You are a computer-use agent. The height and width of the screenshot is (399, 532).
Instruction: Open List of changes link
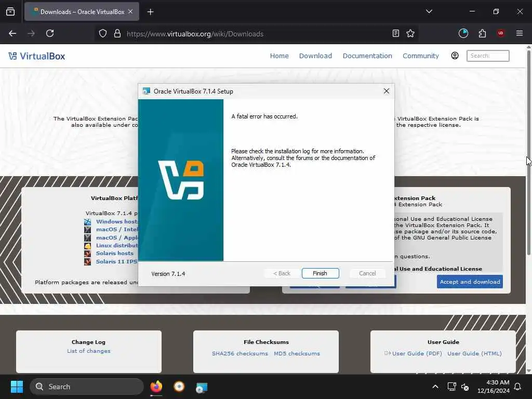tap(88, 351)
